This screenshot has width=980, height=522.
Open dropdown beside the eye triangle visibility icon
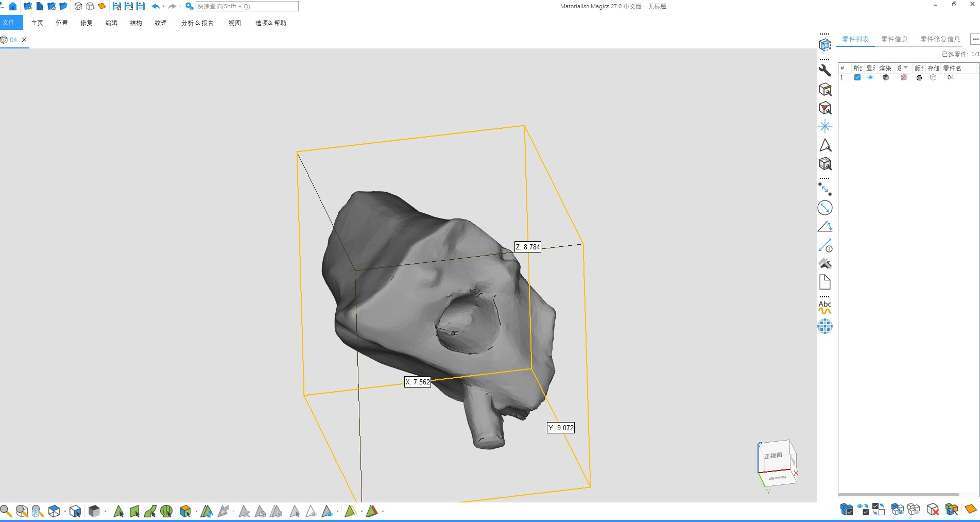tap(337, 511)
